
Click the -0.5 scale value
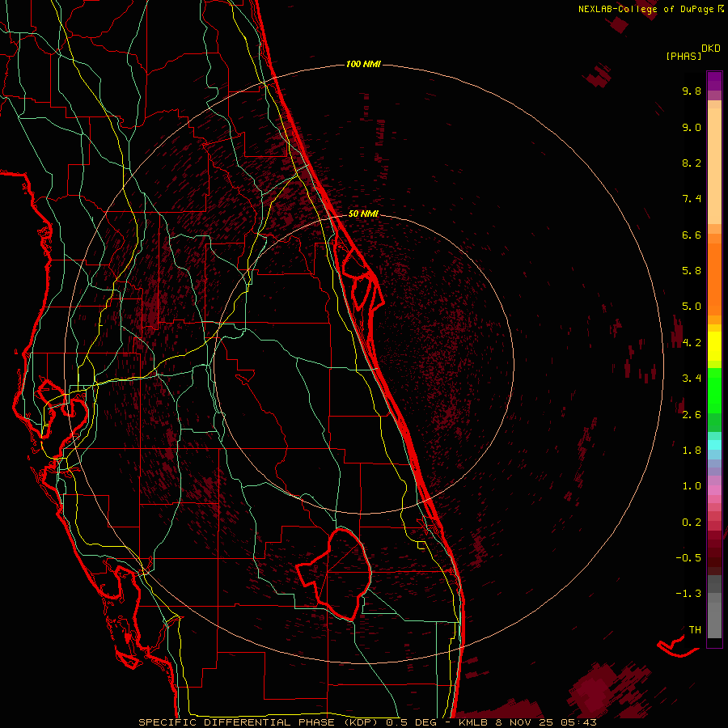(x=688, y=558)
